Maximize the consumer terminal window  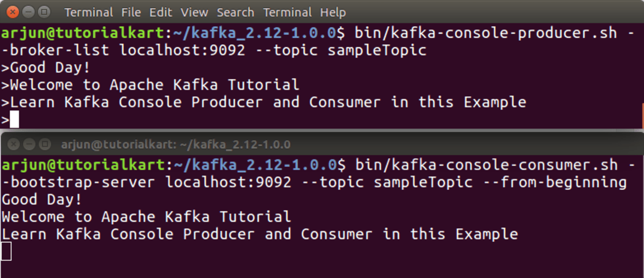(45, 145)
